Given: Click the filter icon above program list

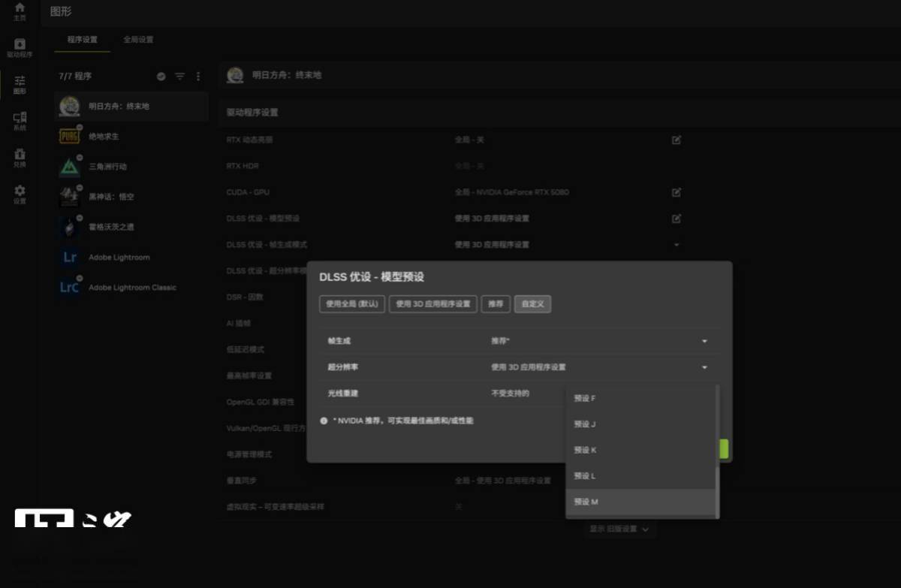Looking at the screenshot, I should 180,77.
